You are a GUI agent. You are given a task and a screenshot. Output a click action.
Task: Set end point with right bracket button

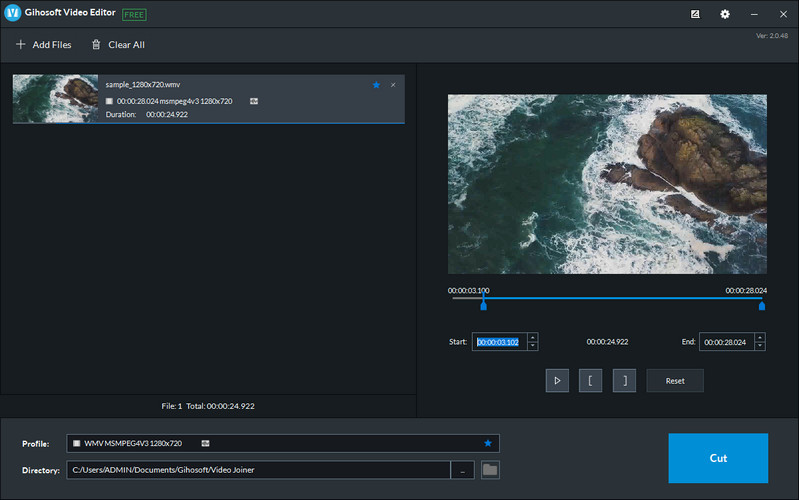pyautogui.click(x=624, y=380)
